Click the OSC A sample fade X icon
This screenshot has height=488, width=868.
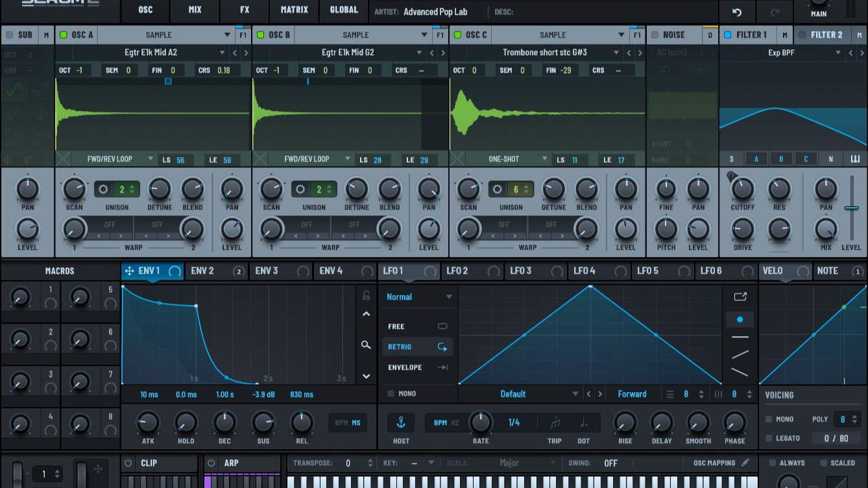[62, 159]
